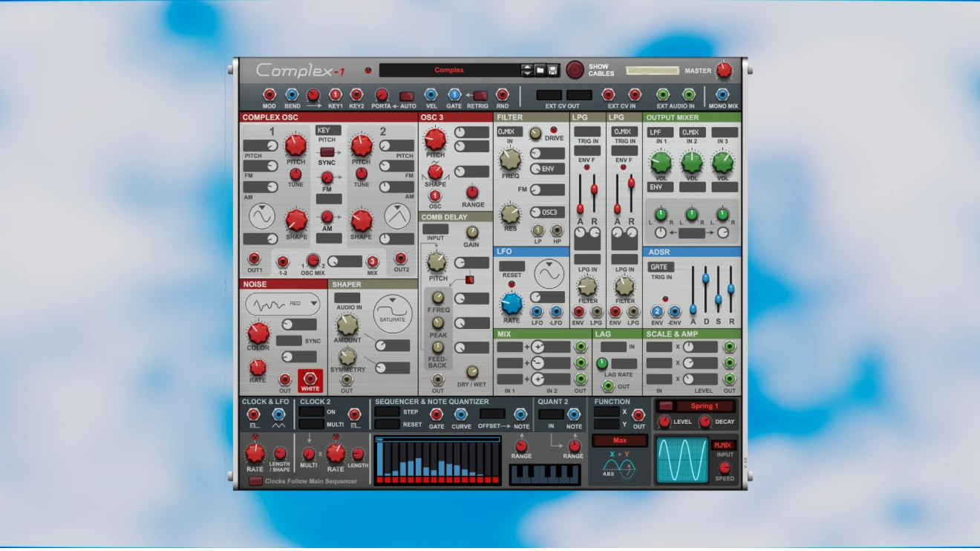Image resolution: width=980 pixels, height=551 pixels.
Task: Click the ADSR Attack slider
Action: pos(693,309)
